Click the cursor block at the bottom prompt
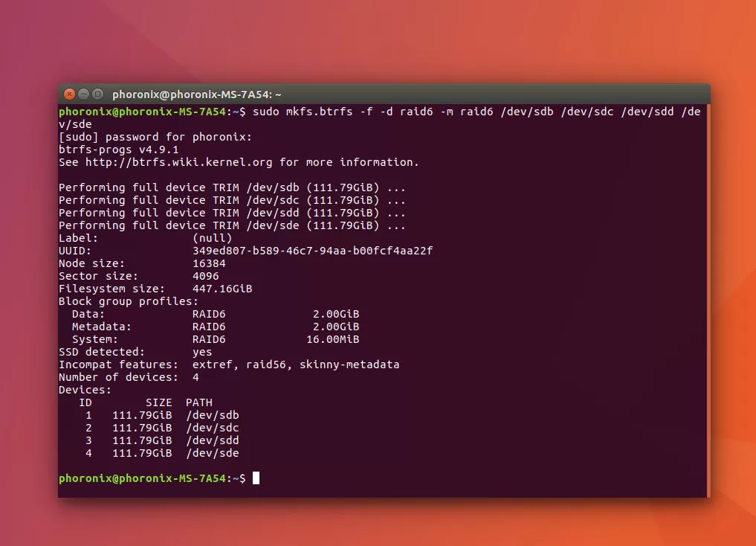756x546 pixels. [x=256, y=478]
